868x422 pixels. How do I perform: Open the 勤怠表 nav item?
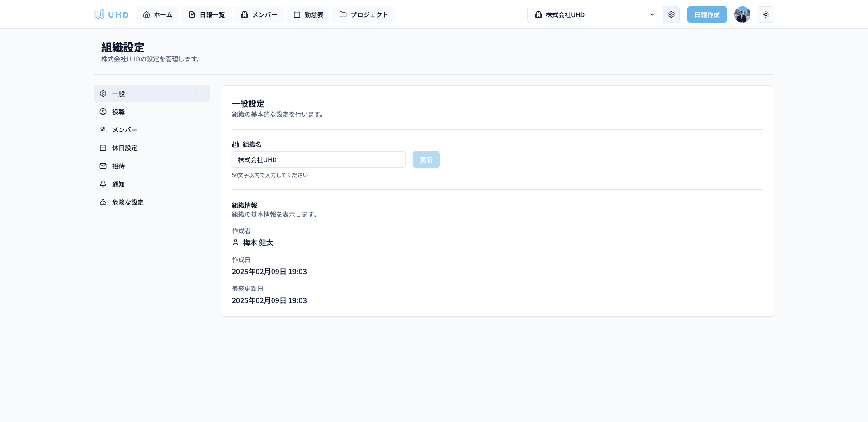pos(308,14)
